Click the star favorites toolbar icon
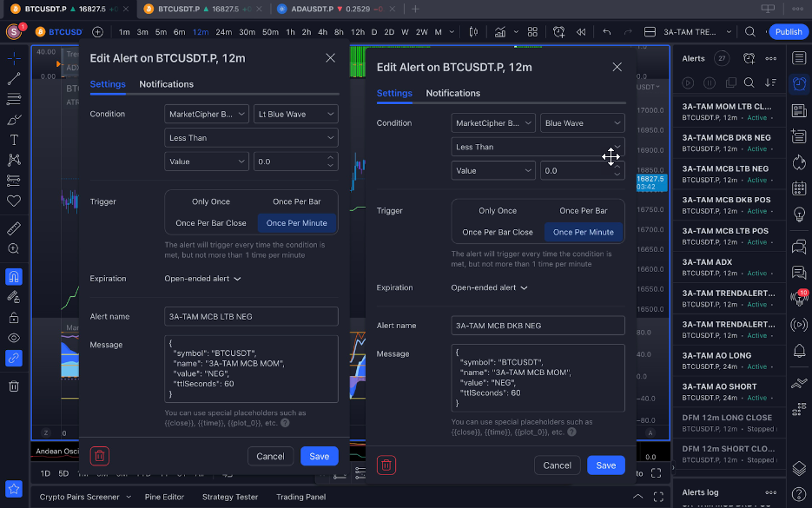Image resolution: width=812 pixels, height=508 pixels. 14,488
